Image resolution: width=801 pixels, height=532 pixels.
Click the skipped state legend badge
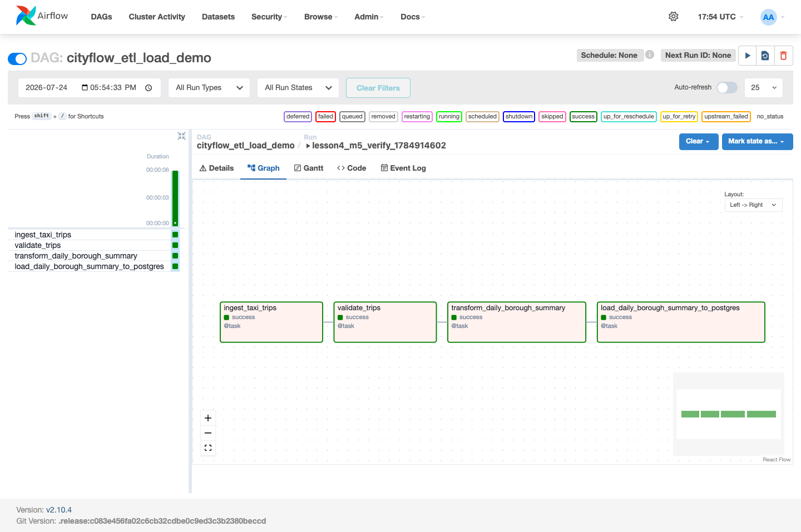click(552, 116)
